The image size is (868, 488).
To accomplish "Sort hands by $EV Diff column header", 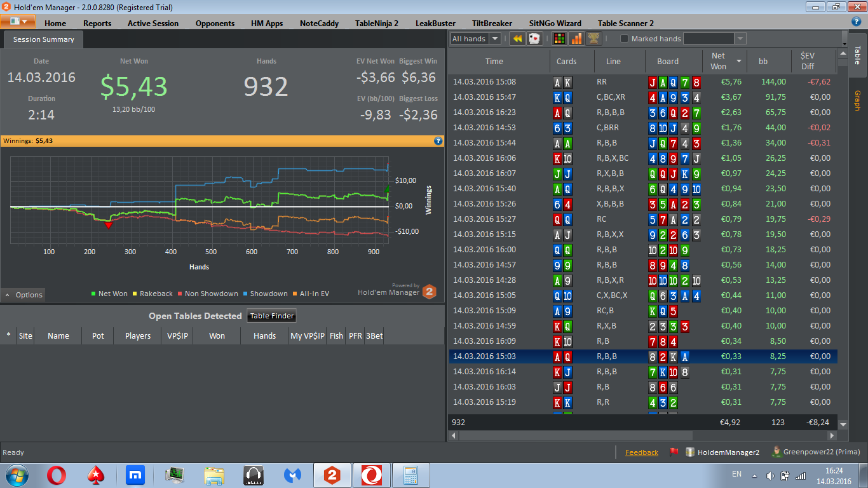I will coord(813,62).
